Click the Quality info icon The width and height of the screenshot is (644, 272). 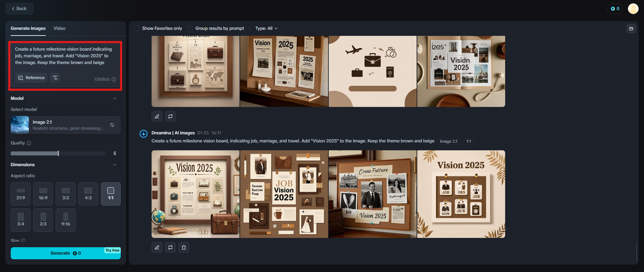29,143
